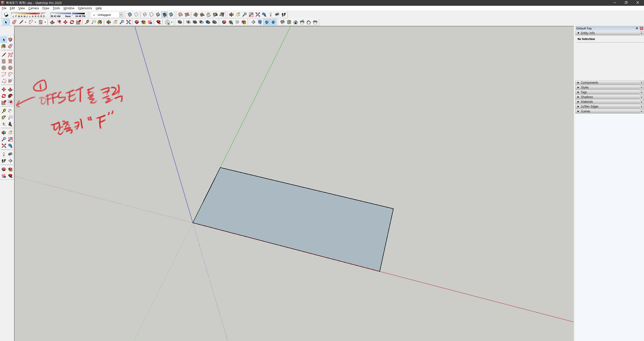
Task: Pick the Paint Bucket tool in left toolbar
Action: [x=4, y=46]
